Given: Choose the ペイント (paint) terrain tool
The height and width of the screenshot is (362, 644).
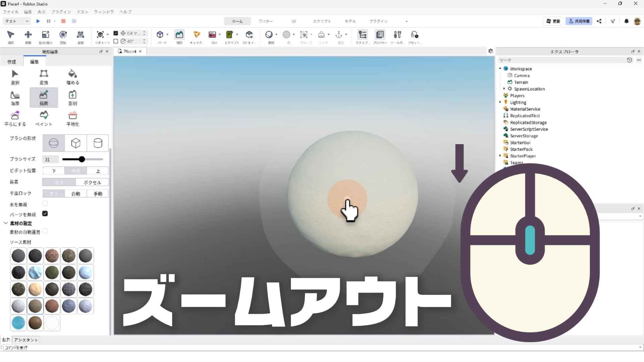Looking at the screenshot, I should tap(44, 118).
